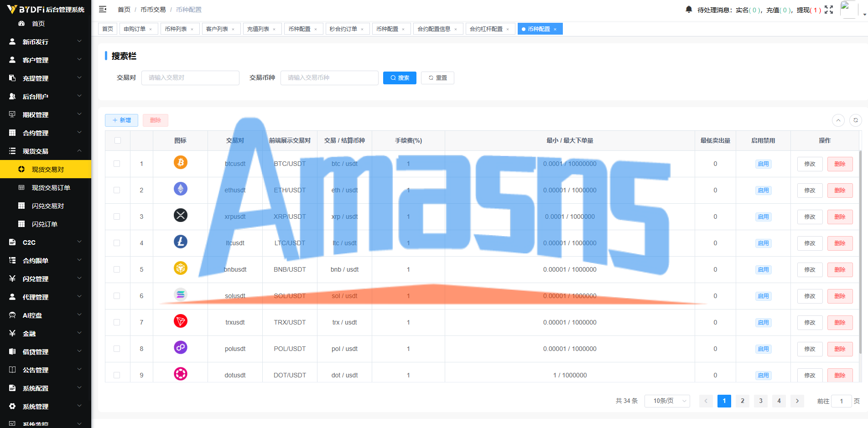Screen dimensions: 868x428
Task: Click the 交易币种 input field
Action: tap(329, 78)
